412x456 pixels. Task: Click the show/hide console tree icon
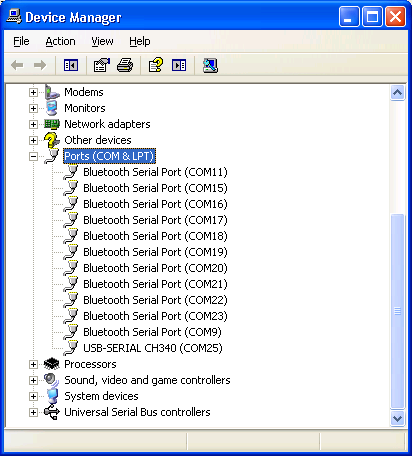(x=71, y=65)
